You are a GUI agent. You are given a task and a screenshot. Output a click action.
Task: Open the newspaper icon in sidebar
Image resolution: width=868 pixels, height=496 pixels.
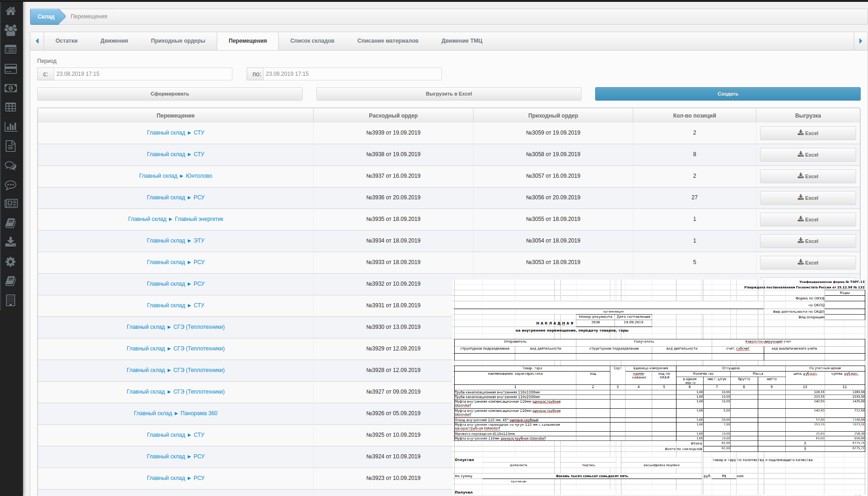(x=11, y=203)
